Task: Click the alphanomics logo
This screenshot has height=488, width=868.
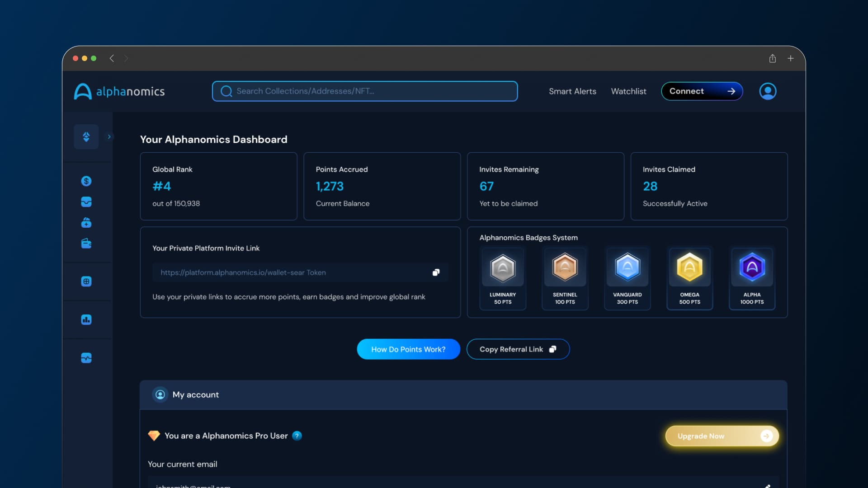Action: [119, 91]
